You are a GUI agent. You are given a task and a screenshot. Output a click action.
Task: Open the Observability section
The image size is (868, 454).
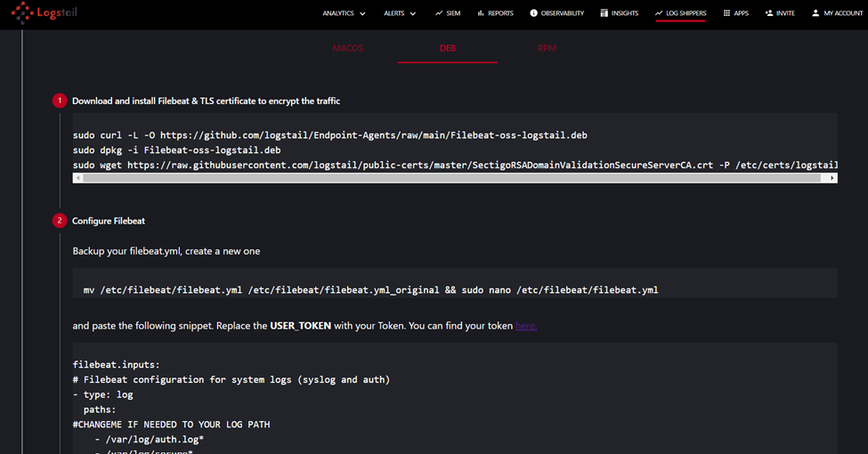557,13
